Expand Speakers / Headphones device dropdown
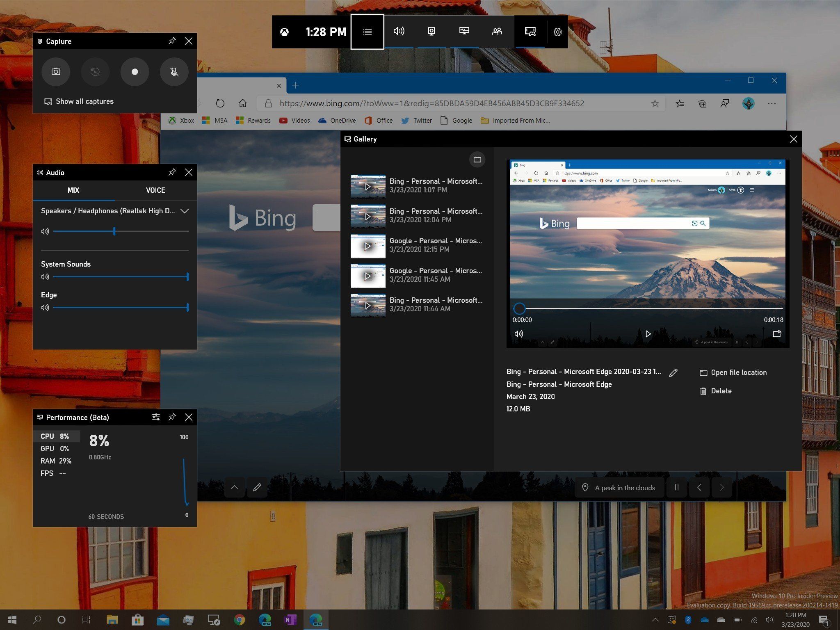This screenshot has width=840, height=630. (x=185, y=211)
